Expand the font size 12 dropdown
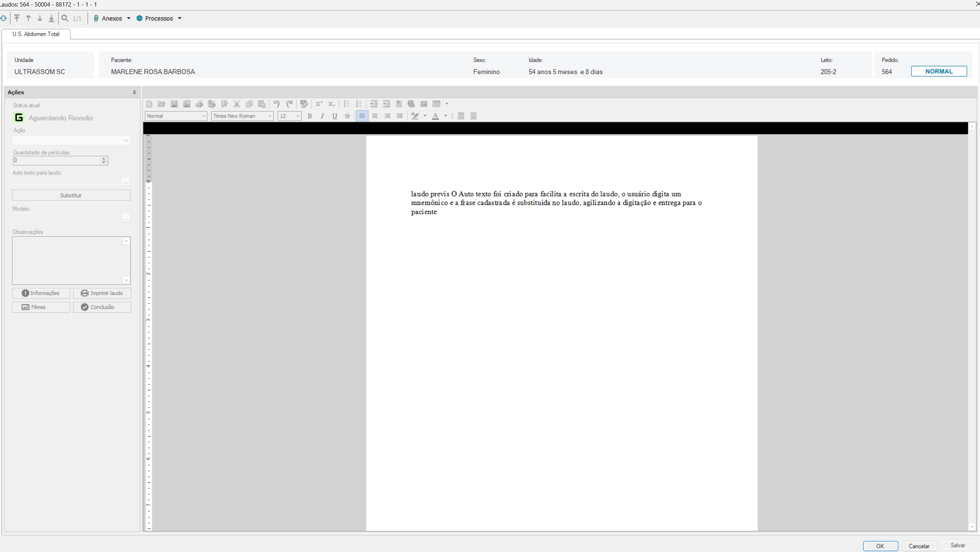The image size is (980, 552). click(298, 116)
